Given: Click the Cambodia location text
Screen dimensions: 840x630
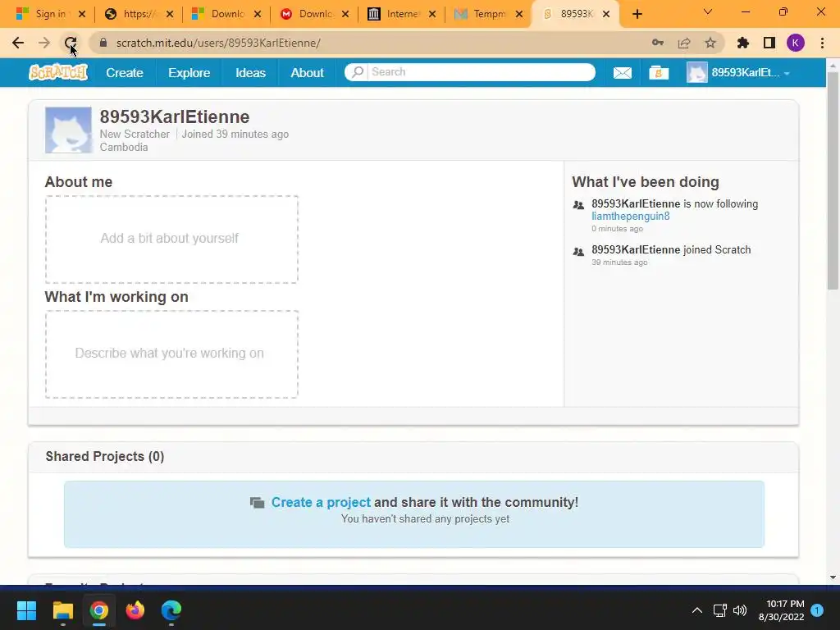Looking at the screenshot, I should click(124, 148).
